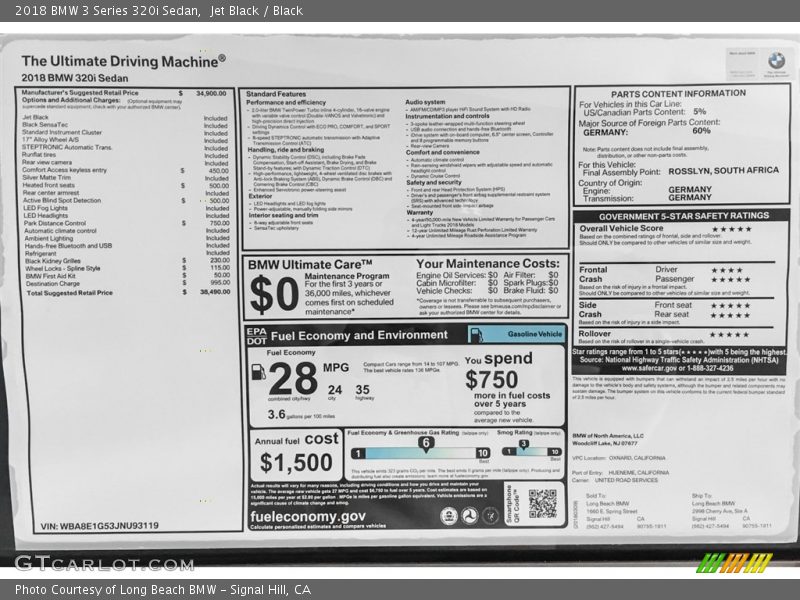Click the Side Crash 'Rear seat' row
Screen dimensions: 800x600
tap(703, 315)
